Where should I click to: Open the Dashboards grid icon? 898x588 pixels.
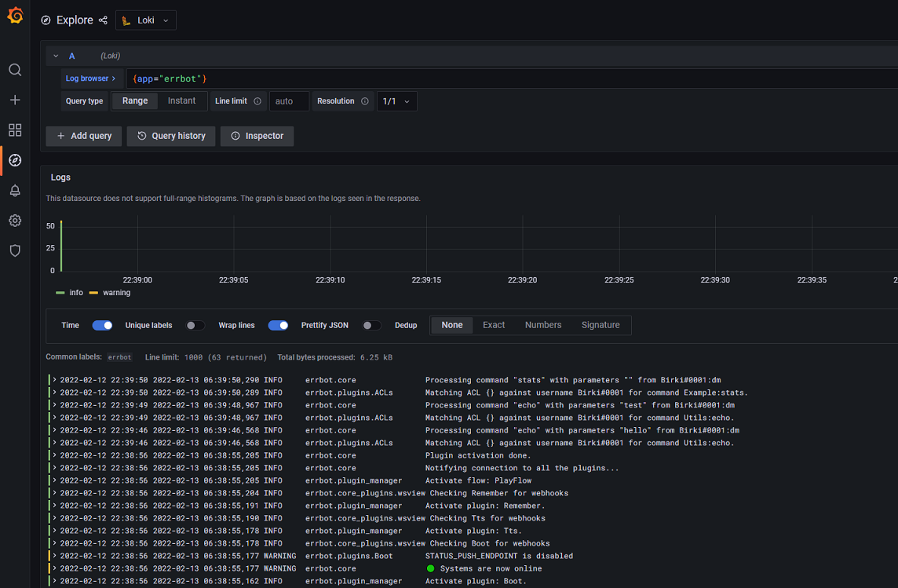(15, 130)
